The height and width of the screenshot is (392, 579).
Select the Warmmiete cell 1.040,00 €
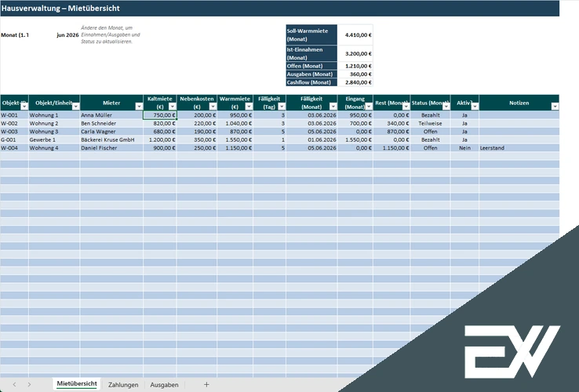coord(235,123)
